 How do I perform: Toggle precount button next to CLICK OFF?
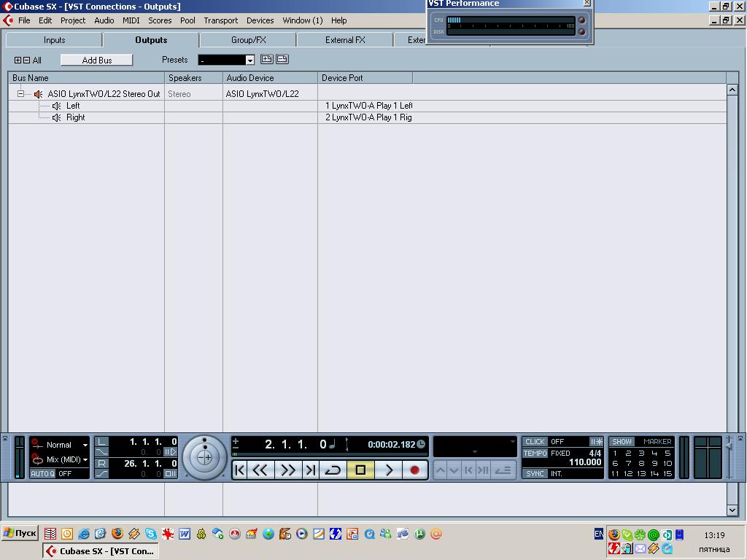pyautogui.click(x=597, y=441)
